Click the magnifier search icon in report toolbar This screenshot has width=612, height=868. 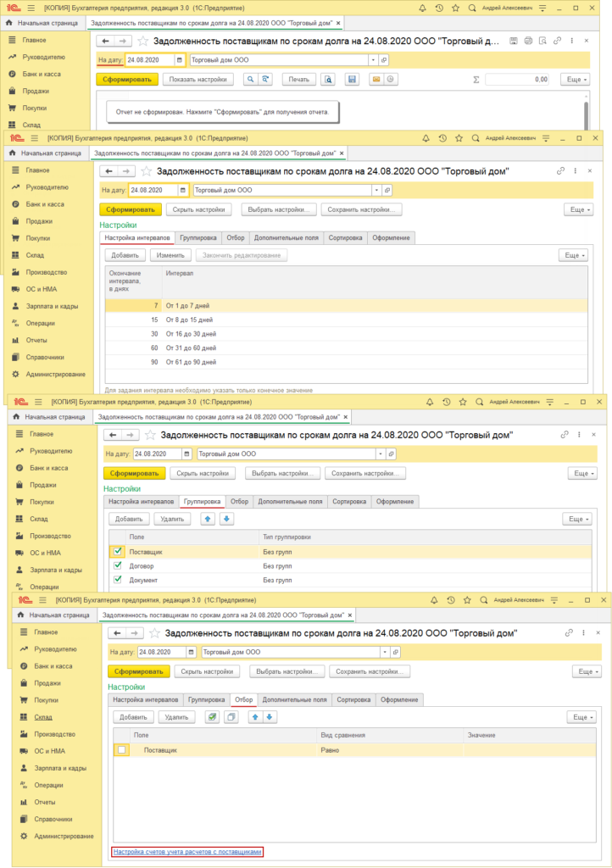(x=251, y=79)
